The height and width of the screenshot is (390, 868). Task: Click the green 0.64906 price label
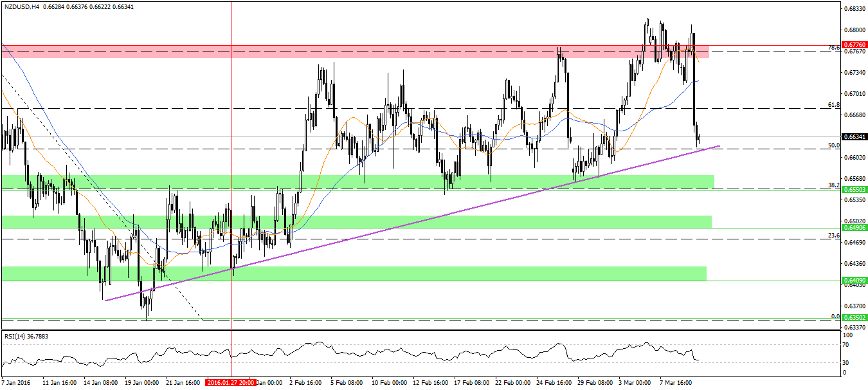(x=854, y=228)
